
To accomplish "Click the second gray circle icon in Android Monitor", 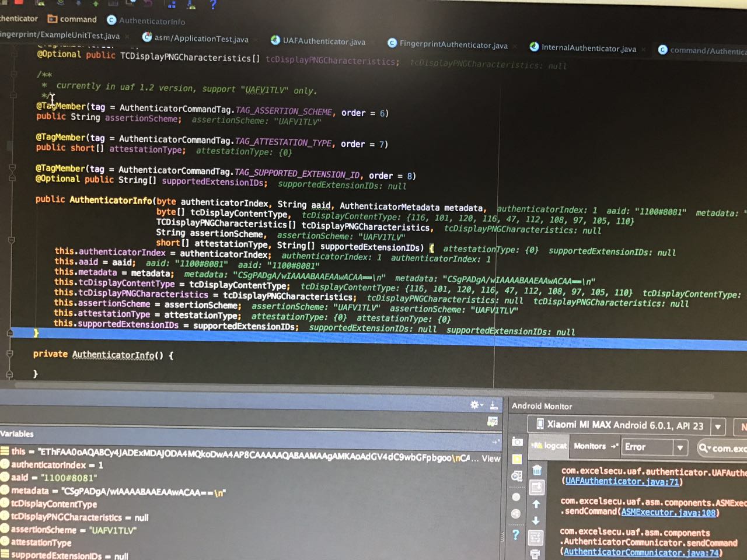I will coord(516,514).
